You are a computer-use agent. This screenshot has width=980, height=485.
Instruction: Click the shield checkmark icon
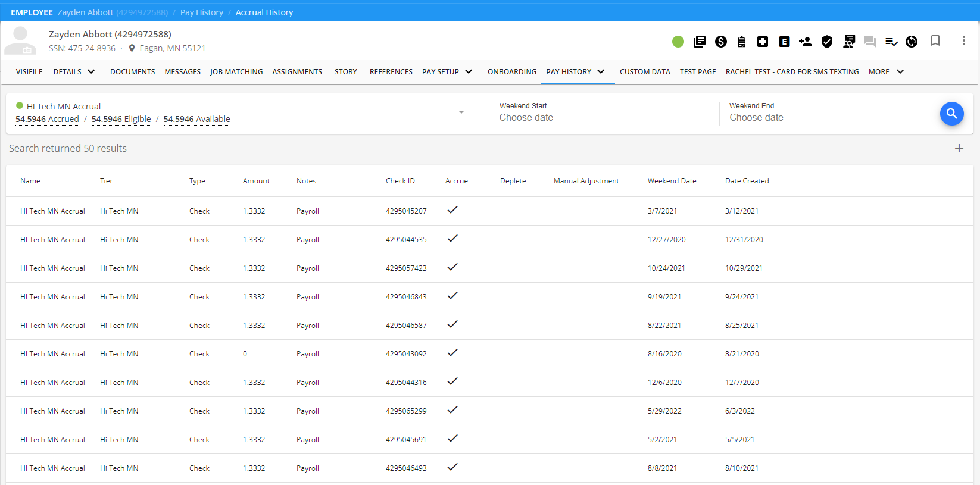click(x=827, y=42)
